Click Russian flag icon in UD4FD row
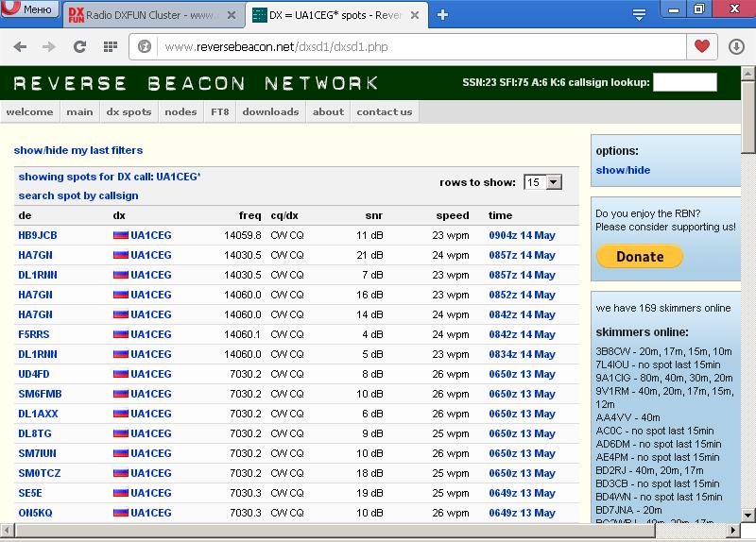The height and width of the screenshot is (542, 756). tap(121, 374)
